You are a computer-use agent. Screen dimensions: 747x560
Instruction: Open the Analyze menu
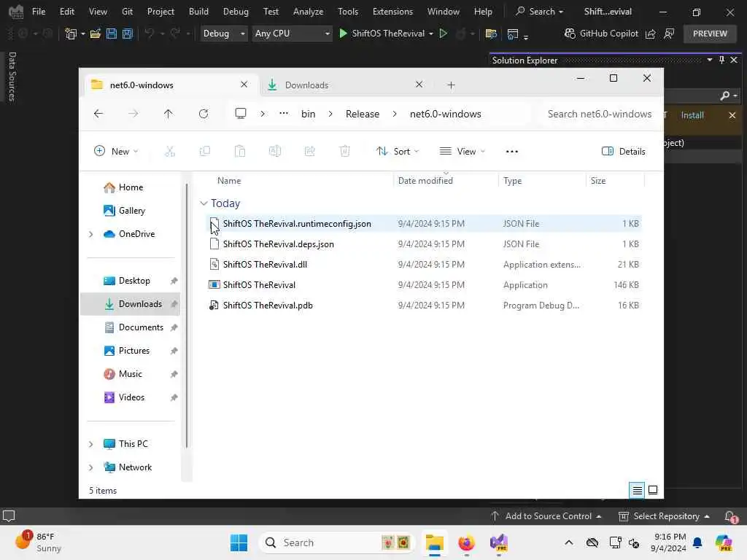tap(309, 12)
